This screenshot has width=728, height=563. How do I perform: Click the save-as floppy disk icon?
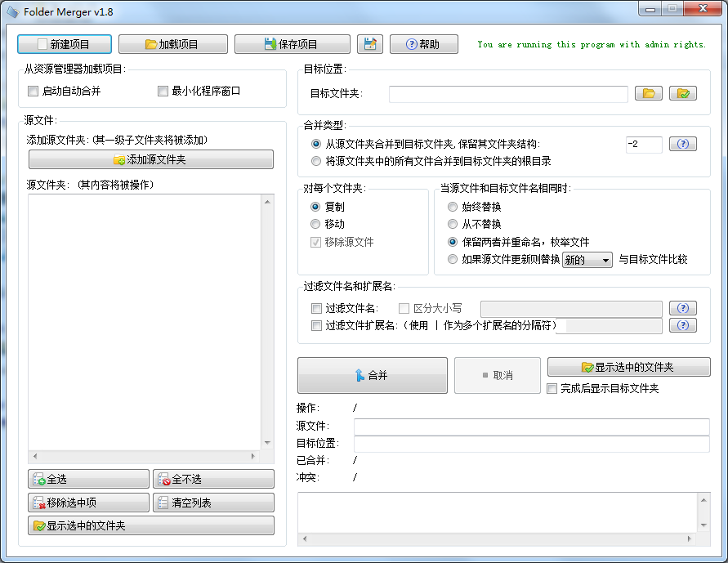tap(370, 44)
